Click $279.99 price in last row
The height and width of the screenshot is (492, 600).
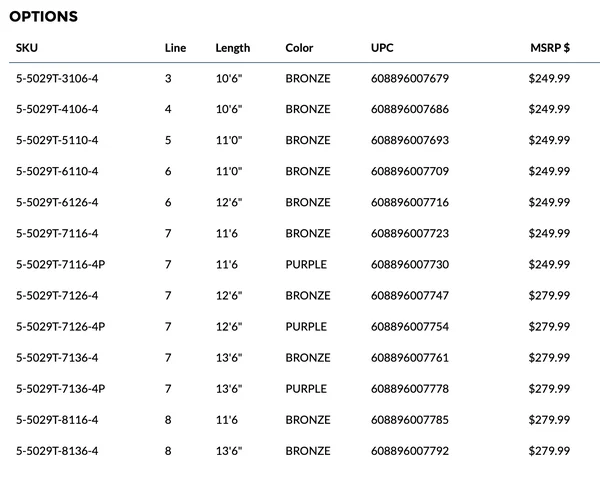549,451
